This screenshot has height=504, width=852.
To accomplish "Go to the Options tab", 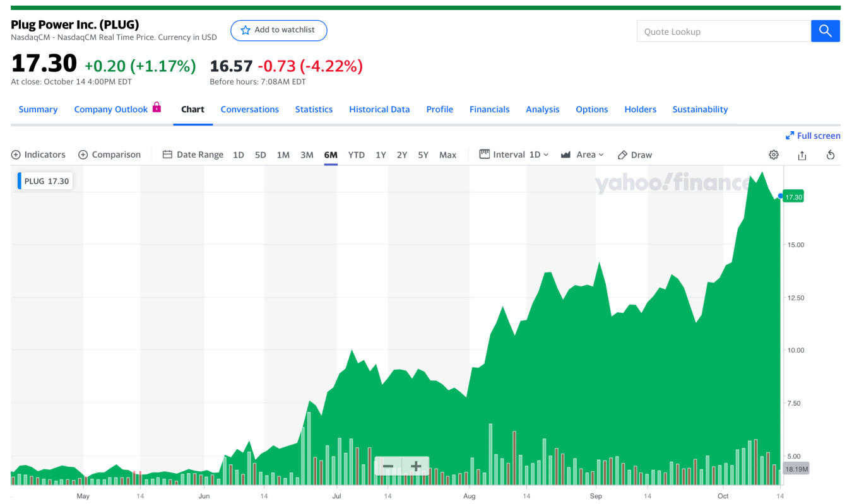I will click(591, 109).
